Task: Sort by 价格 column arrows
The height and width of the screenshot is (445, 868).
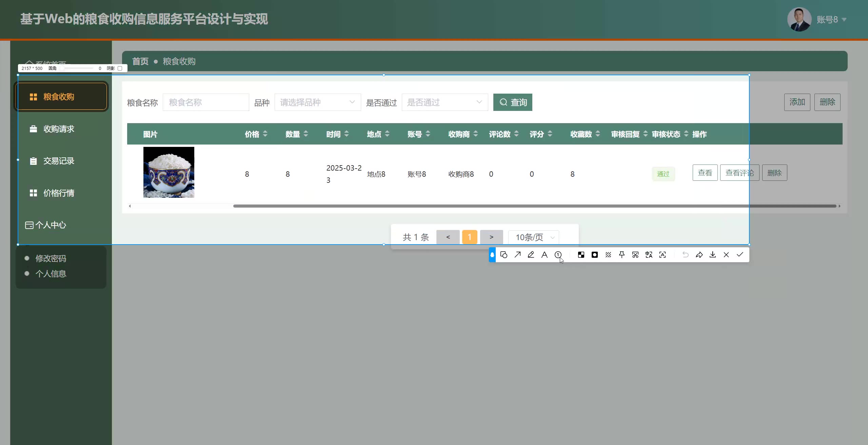Action: point(265,134)
